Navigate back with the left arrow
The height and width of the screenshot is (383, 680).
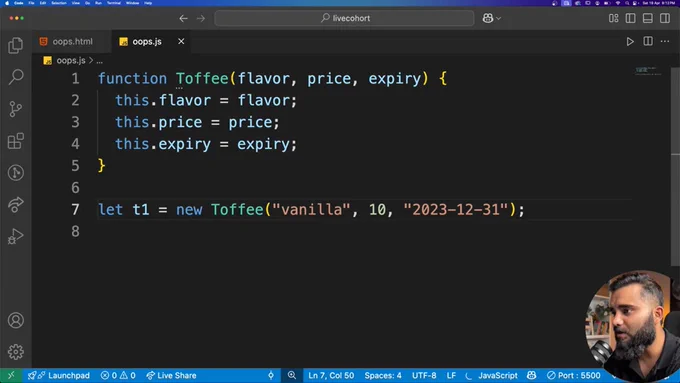point(183,18)
